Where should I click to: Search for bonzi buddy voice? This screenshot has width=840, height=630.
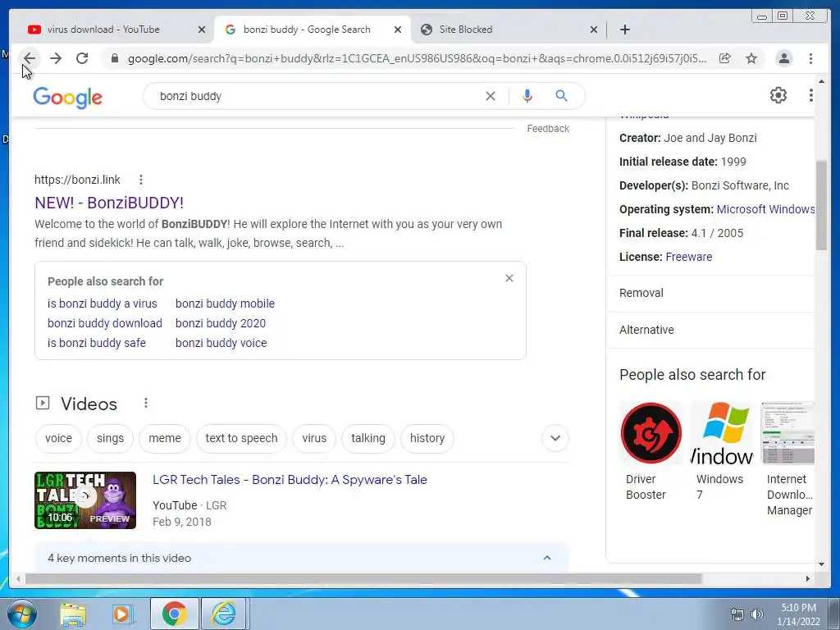pyautogui.click(x=221, y=344)
